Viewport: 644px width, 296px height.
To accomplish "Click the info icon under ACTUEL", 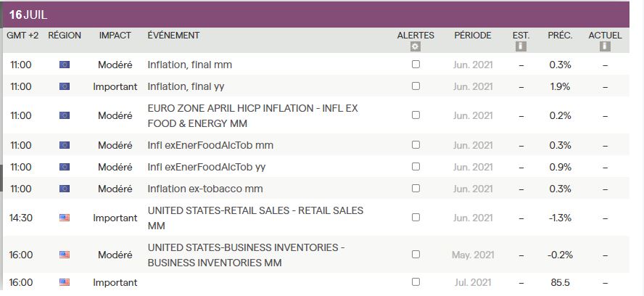I will point(605,46).
